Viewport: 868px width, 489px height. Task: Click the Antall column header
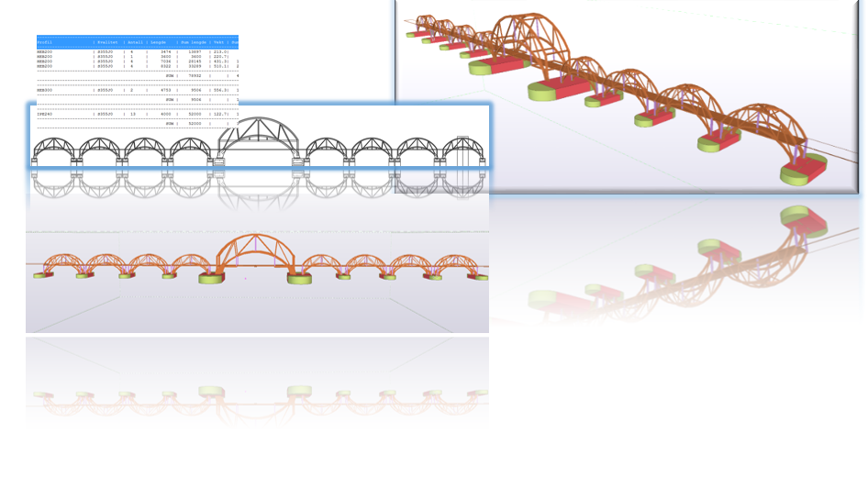(x=134, y=42)
